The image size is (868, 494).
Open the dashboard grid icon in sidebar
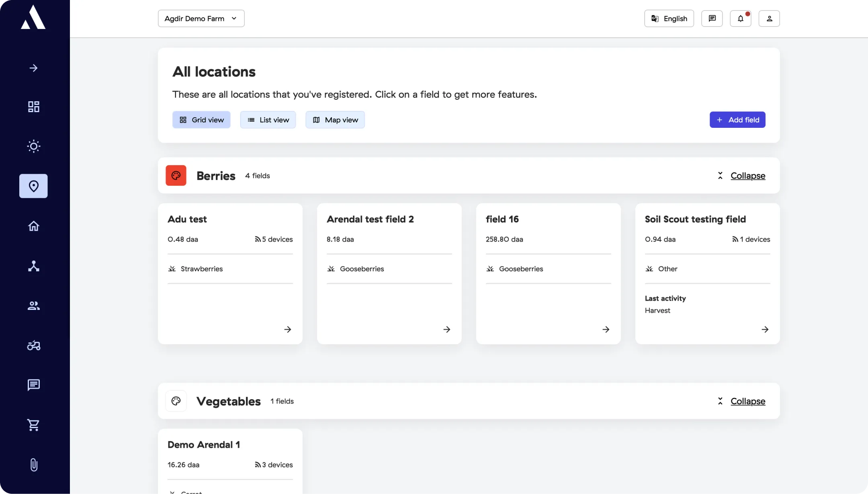pyautogui.click(x=33, y=107)
